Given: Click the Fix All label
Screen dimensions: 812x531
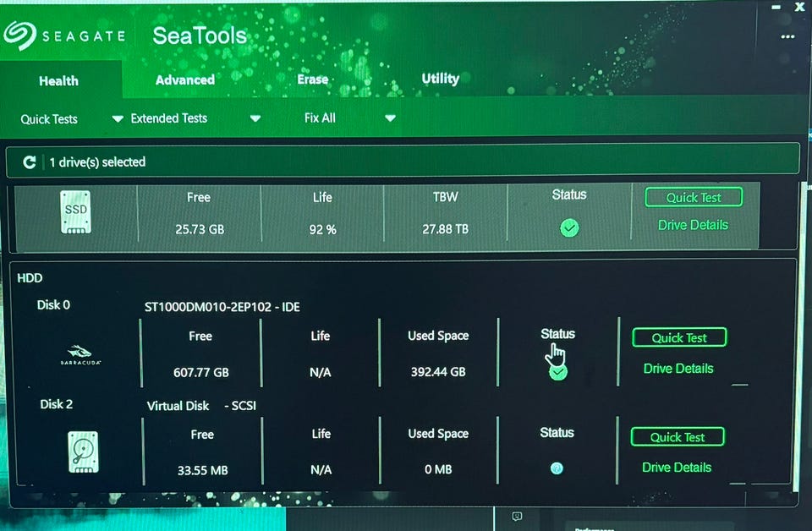Looking at the screenshot, I should [x=320, y=118].
